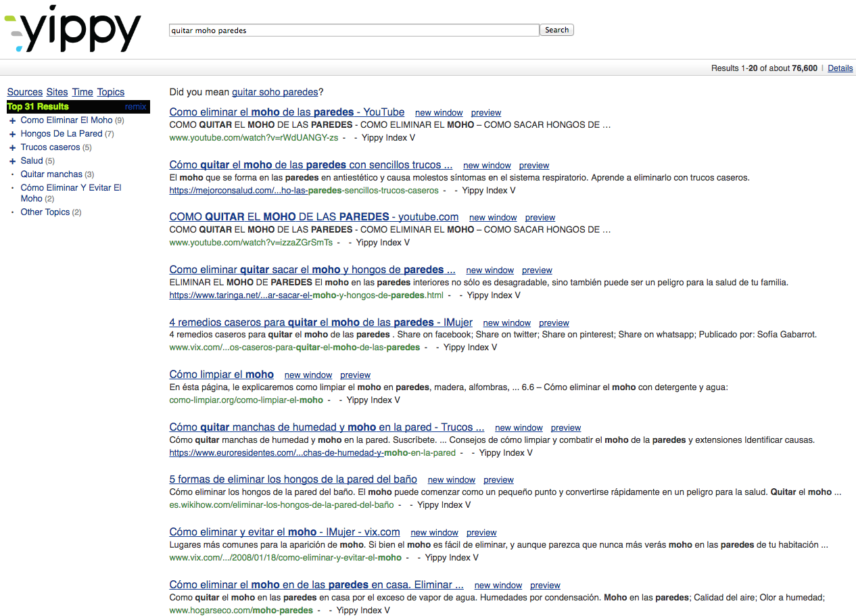Open new window for 4 remedios caseros result
The height and width of the screenshot is (616, 856).
coord(507,323)
